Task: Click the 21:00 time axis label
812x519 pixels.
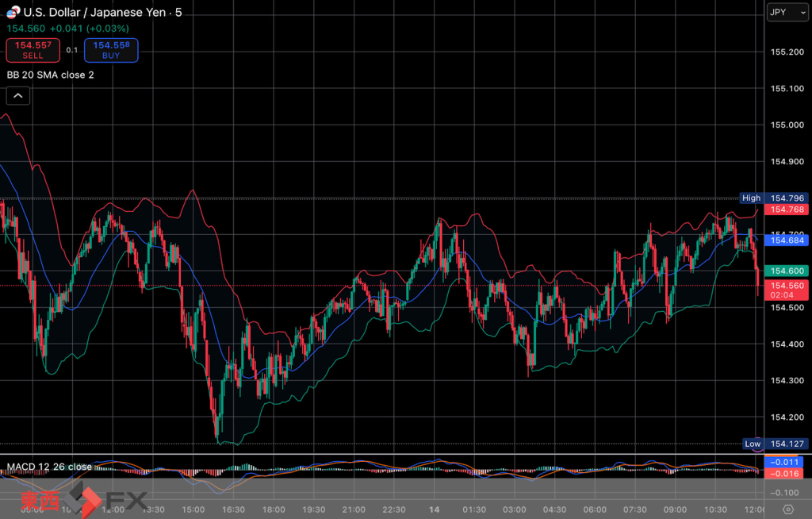Action: [354, 509]
